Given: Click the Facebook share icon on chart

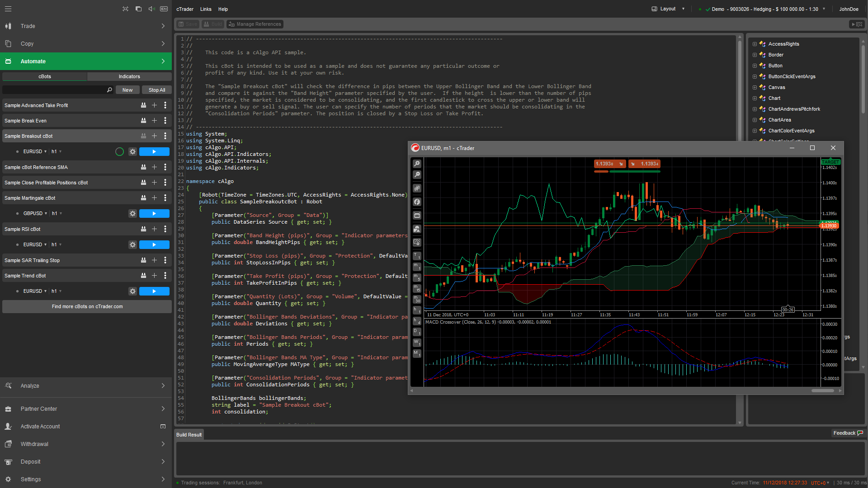Looking at the screenshot, I should (x=417, y=202).
